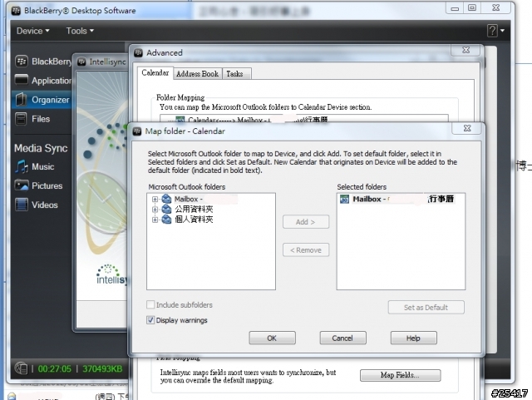
Task: Select Organizer icon in the sidebar
Action: tap(21, 100)
